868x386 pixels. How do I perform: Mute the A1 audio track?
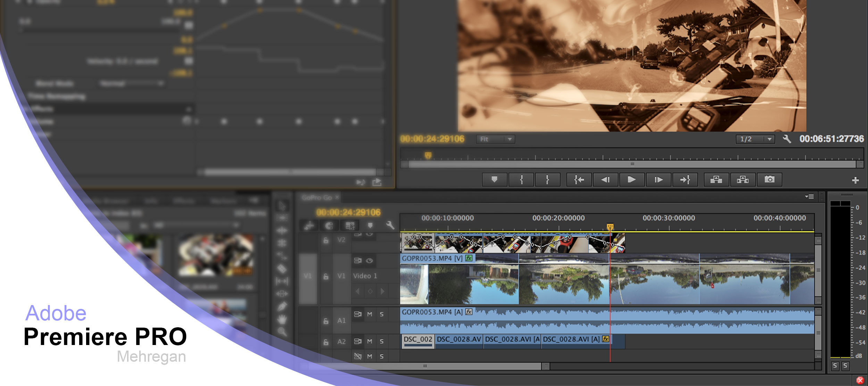point(370,314)
